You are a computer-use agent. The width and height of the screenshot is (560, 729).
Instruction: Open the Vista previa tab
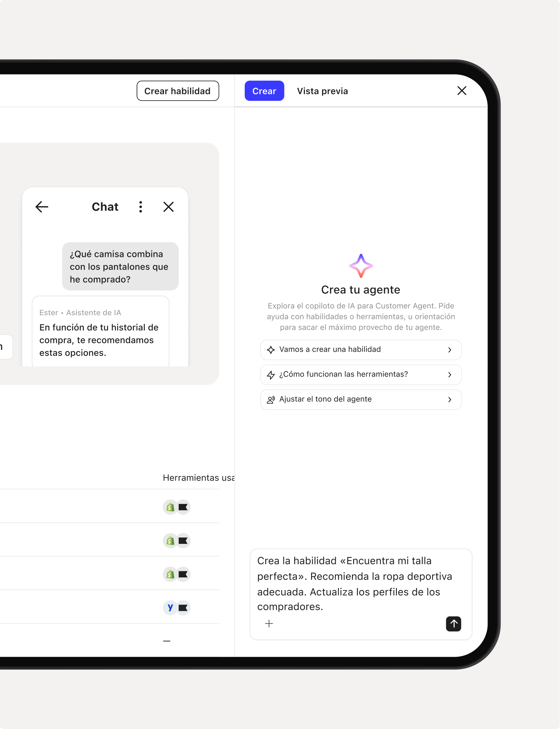pos(322,91)
